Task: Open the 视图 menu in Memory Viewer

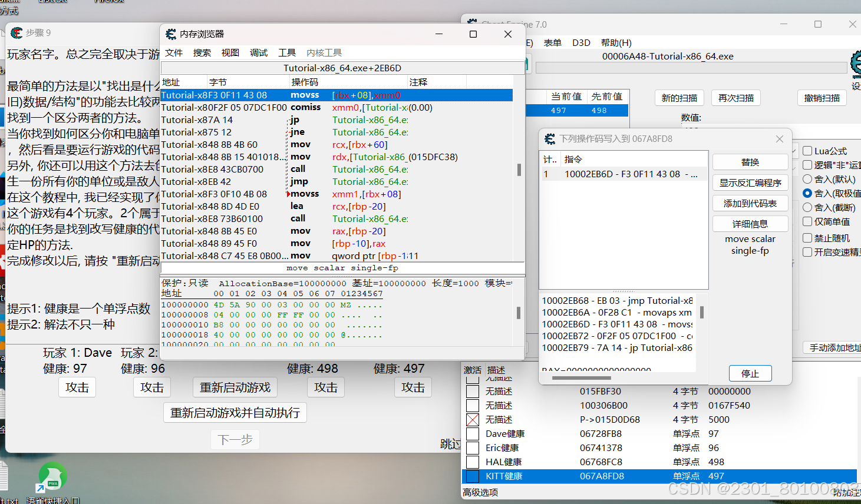Action: point(230,52)
